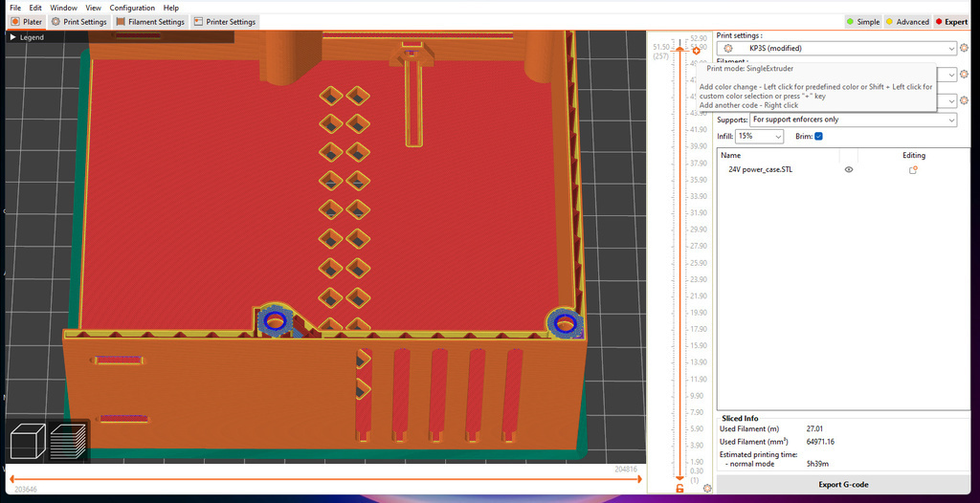Open the layer slider settings gear
Screen dimensions: 980x503
coord(707,489)
